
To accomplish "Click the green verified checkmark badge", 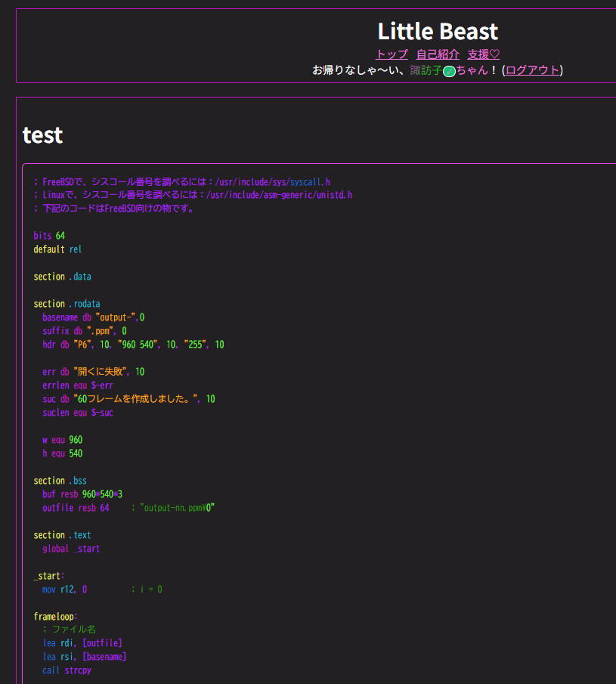I will tap(449, 71).
